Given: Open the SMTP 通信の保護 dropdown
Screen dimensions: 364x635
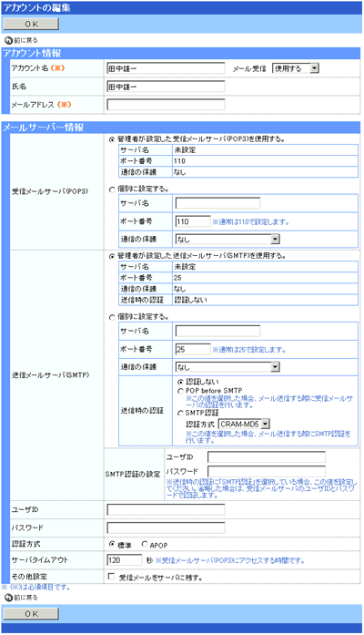Looking at the screenshot, I should pos(227,367).
